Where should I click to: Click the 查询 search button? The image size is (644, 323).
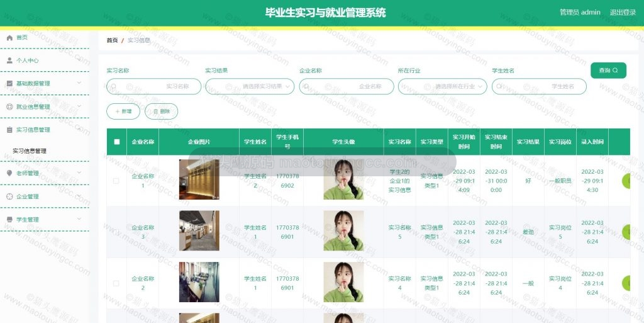click(x=608, y=71)
